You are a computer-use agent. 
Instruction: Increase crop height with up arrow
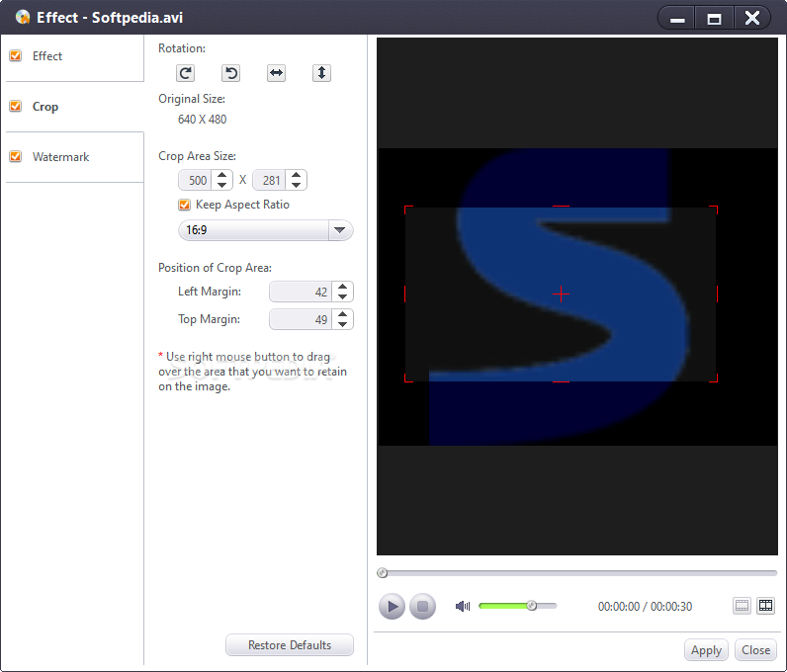297,175
